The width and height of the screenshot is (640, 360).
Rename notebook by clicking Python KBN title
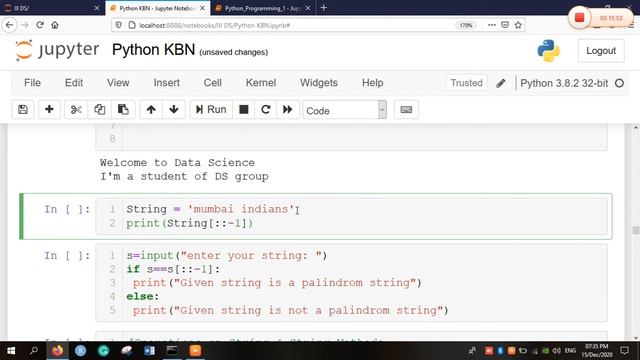(153, 50)
